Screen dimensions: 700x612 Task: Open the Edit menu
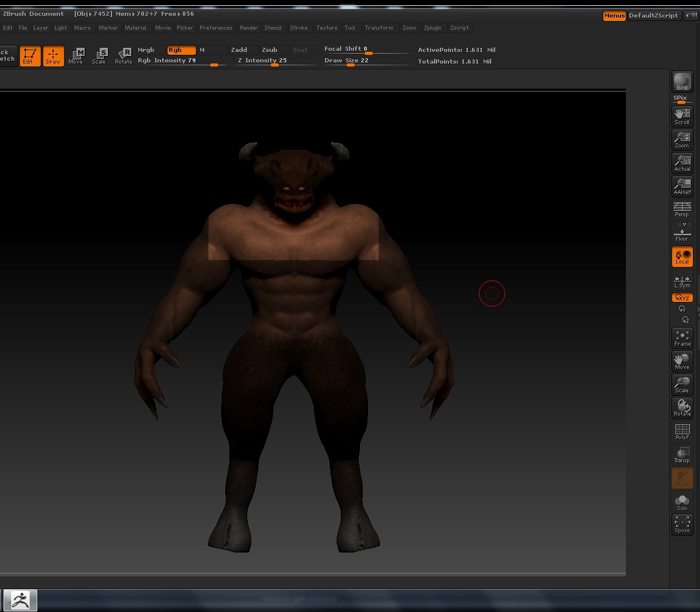8,28
